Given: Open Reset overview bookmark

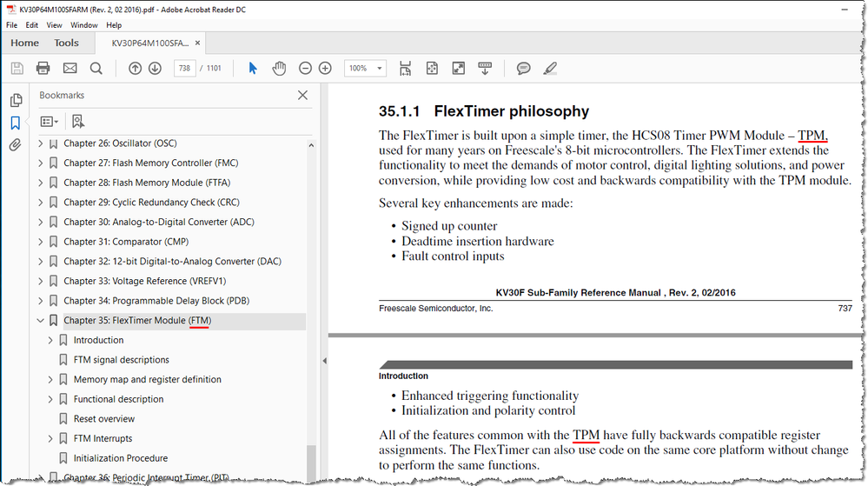Looking at the screenshot, I should (x=104, y=419).
